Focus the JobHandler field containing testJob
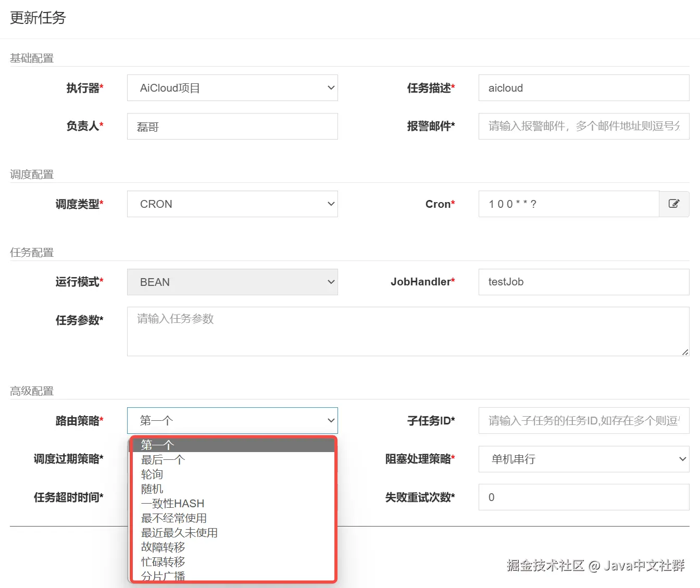Viewport: 700px width, 588px height. point(584,282)
